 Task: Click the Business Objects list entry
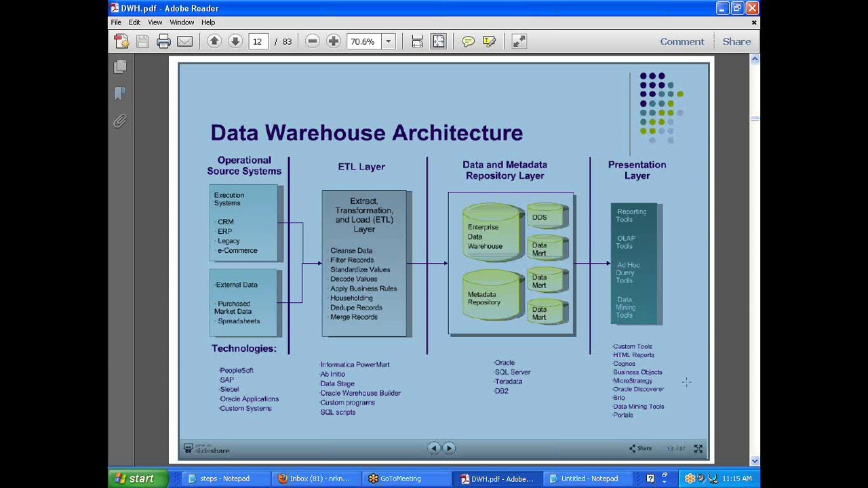click(x=637, y=372)
